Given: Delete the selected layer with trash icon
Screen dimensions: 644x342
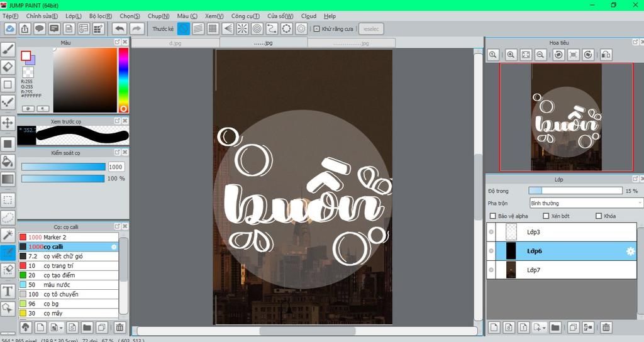Looking at the screenshot, I should pyautogui.click(x=606, y=327).
